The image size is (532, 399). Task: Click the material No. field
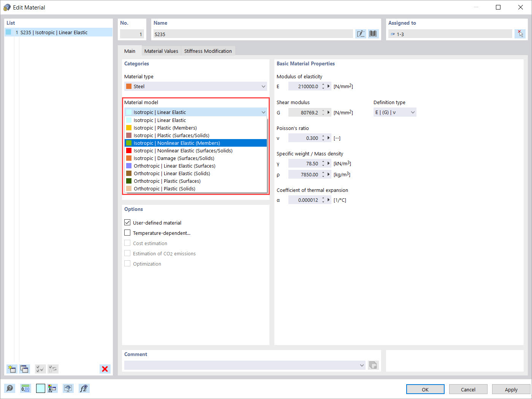[x=132, y=34]
